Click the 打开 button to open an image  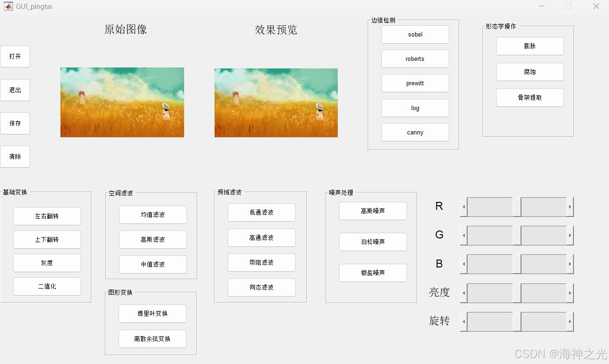[x=15, y=56]
